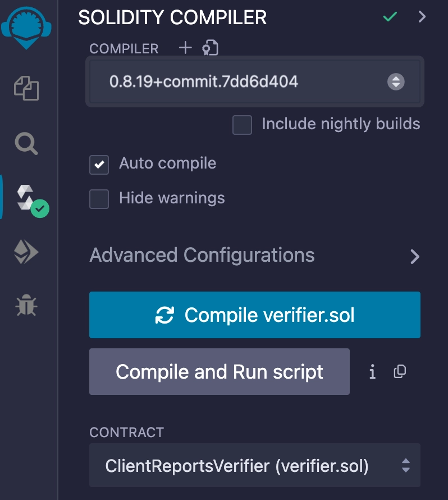This screenshot has height=500, width=448.
Task: Open the compiler license file icon
Action: tap(210, 48)
